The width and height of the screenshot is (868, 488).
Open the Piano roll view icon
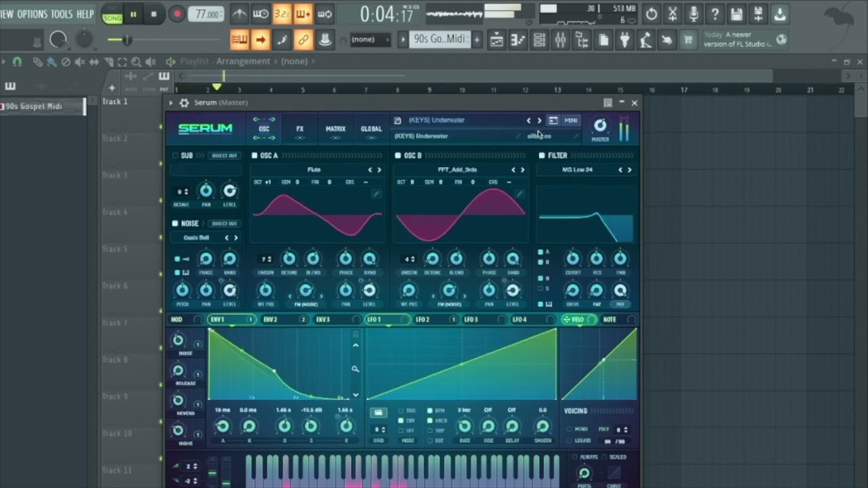[518, 41]
